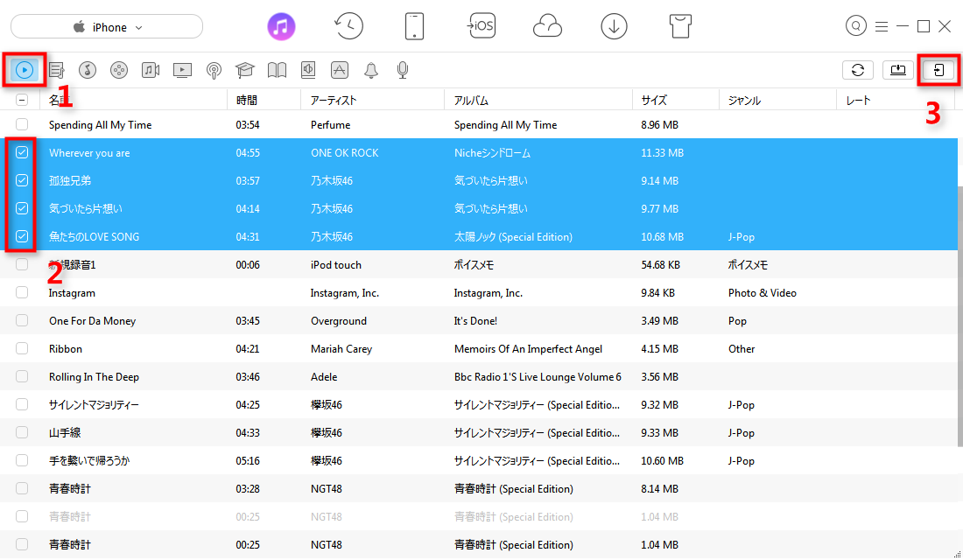Screen dimensions: 963x560
Task: Check the Instagram row checkbox
Action: click(x=22, y=293)
